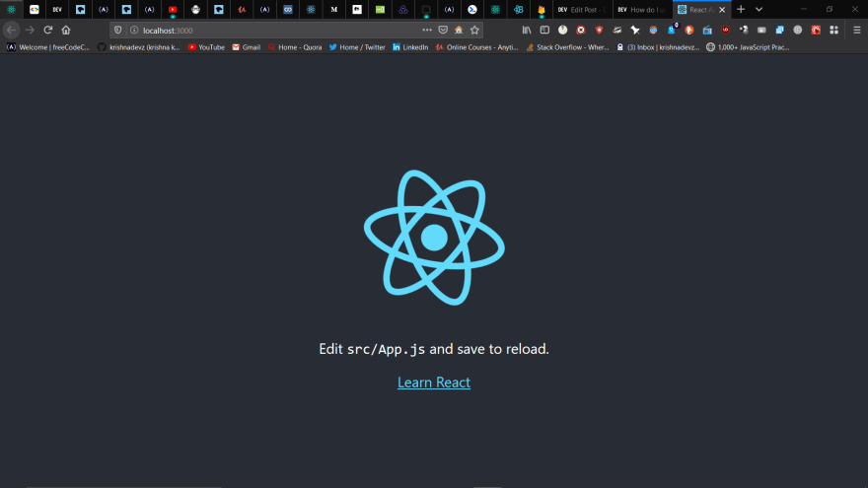Switch to the Edit Post DEV tab
Screen dimensions: 868x488
pos(582,10)
